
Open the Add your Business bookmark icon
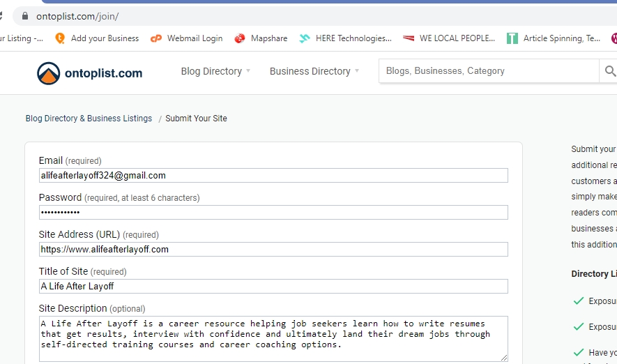pyautogui.click(x=60, y=38)
